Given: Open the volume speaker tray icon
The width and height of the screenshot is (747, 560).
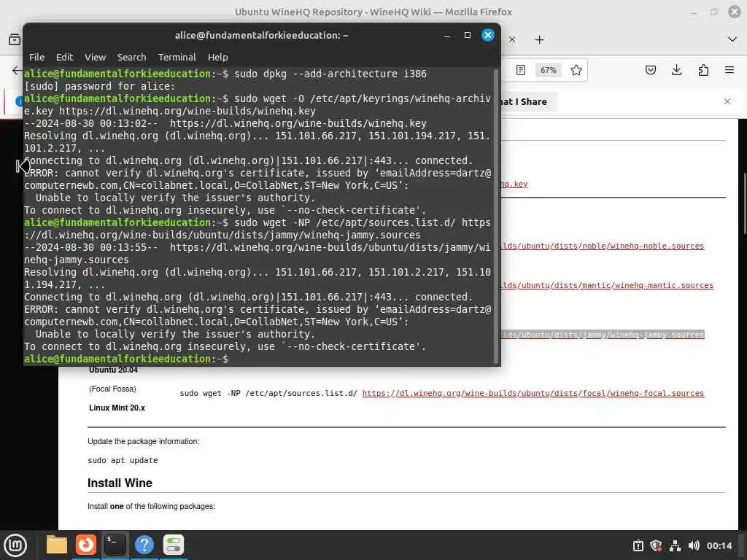Looking at the screenshot, I should coord(694,545).
